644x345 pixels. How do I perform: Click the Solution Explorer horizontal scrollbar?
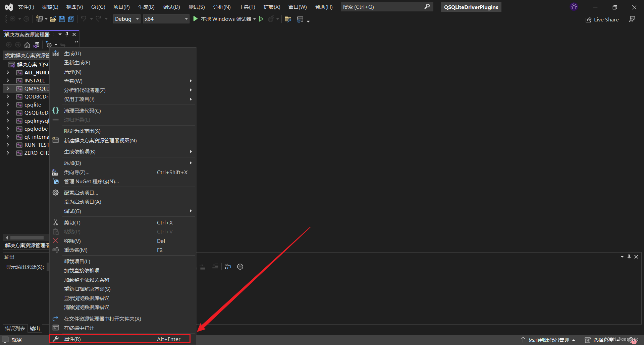pyautogui.click(x=27, y=237)
